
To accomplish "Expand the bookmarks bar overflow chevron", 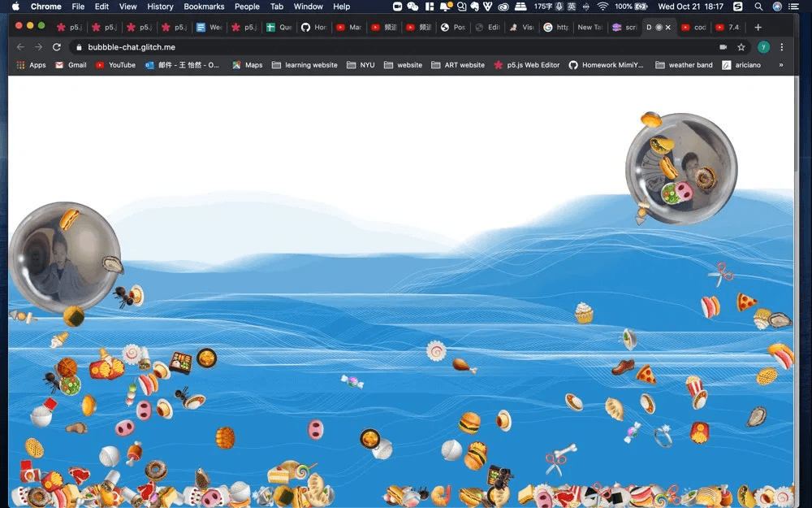I will (780, 65).
